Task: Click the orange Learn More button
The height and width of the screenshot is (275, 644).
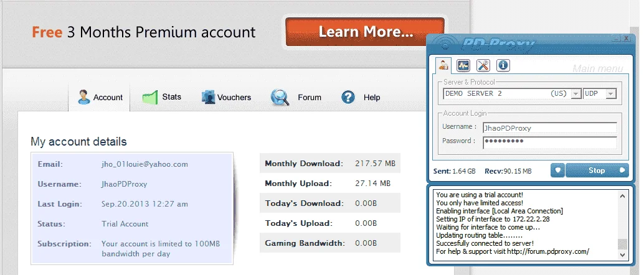Action: click(x=365, y=32)
